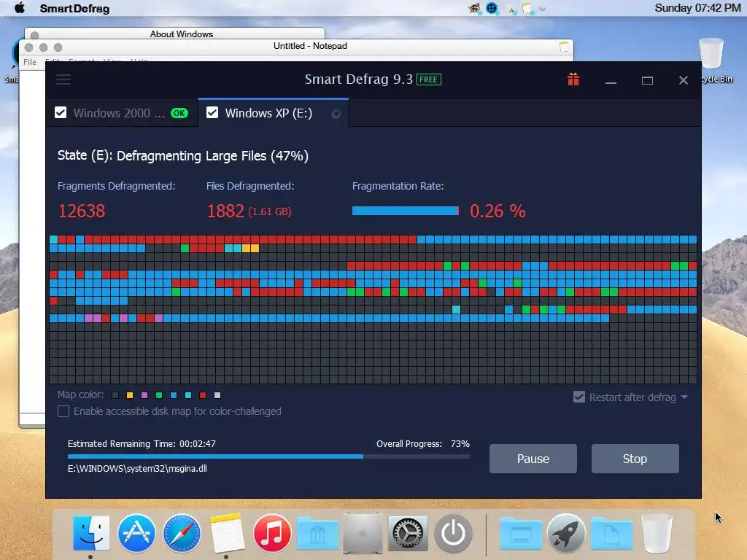
Task: Click the fragmentation rate blue bar
Action: coord(405,211)
